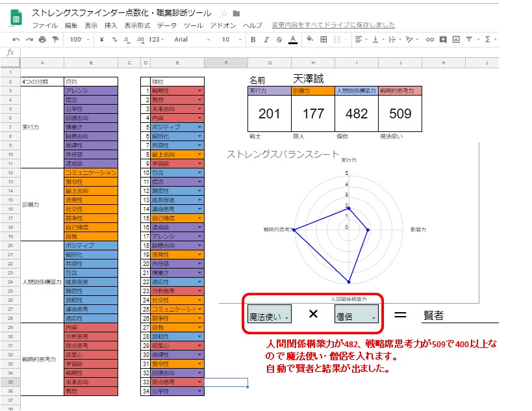The width and height of the screenshot is (532, 411).
Task: Toggle bold formatting
Action: (253, 40)
